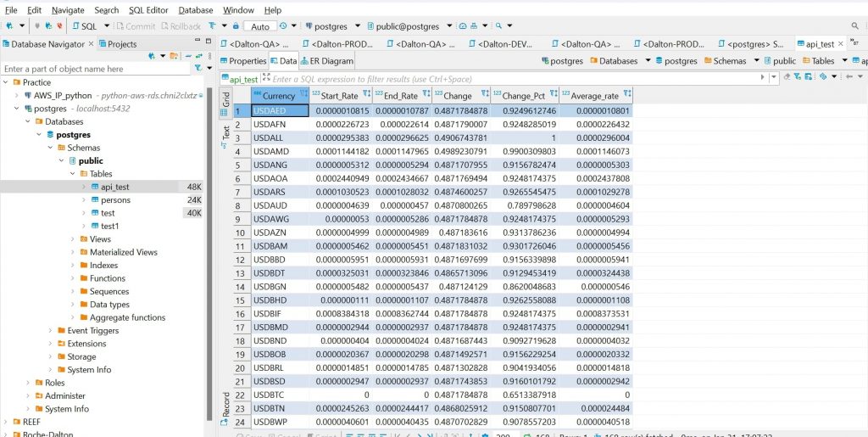Click the search magnifier icon in toolbar
This screenshot has width=868, height=437.
pyautogui.click(x=498, y=26)
